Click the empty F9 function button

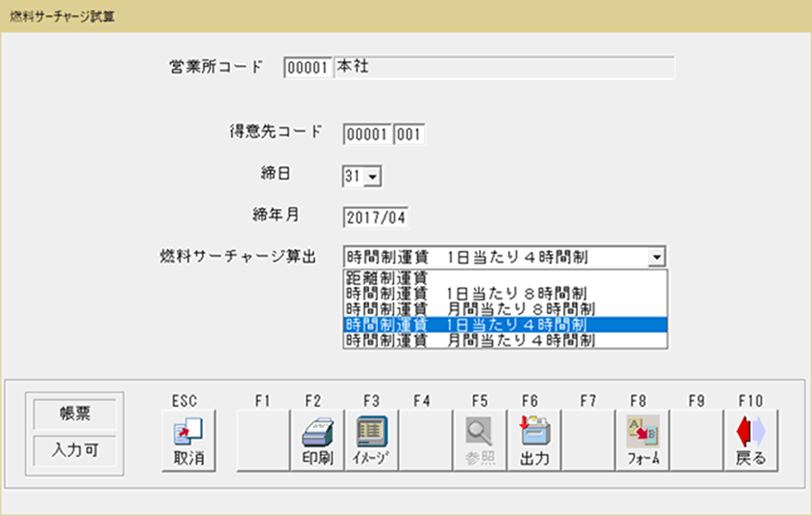(x=697, y=440)
